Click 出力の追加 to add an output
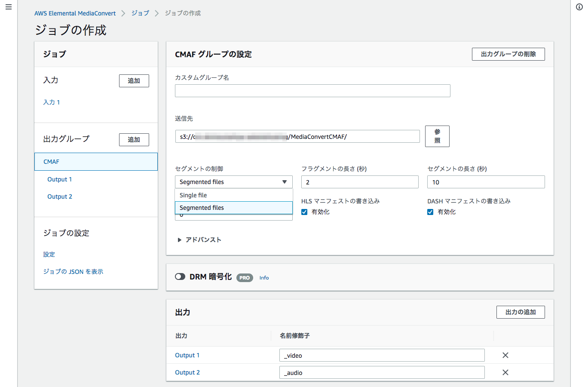This screenshot has width=588, height=387. (x=521, y=312)
